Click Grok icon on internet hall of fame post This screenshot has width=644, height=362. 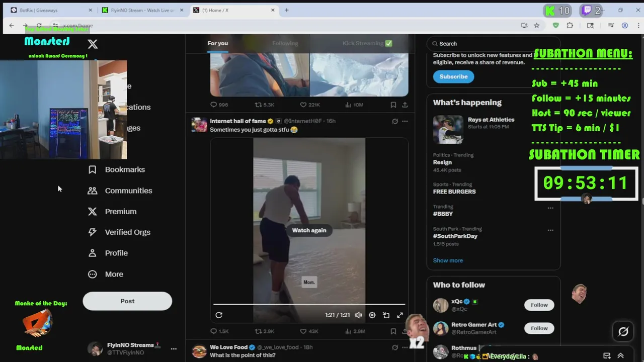click(395, 121)
